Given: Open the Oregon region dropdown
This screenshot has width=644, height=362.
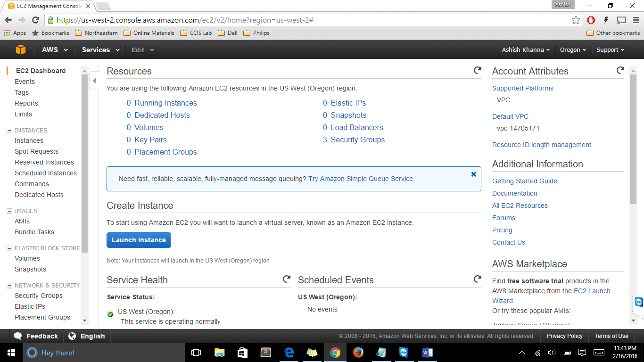Looking at the screenshot, I should (573, 50).
